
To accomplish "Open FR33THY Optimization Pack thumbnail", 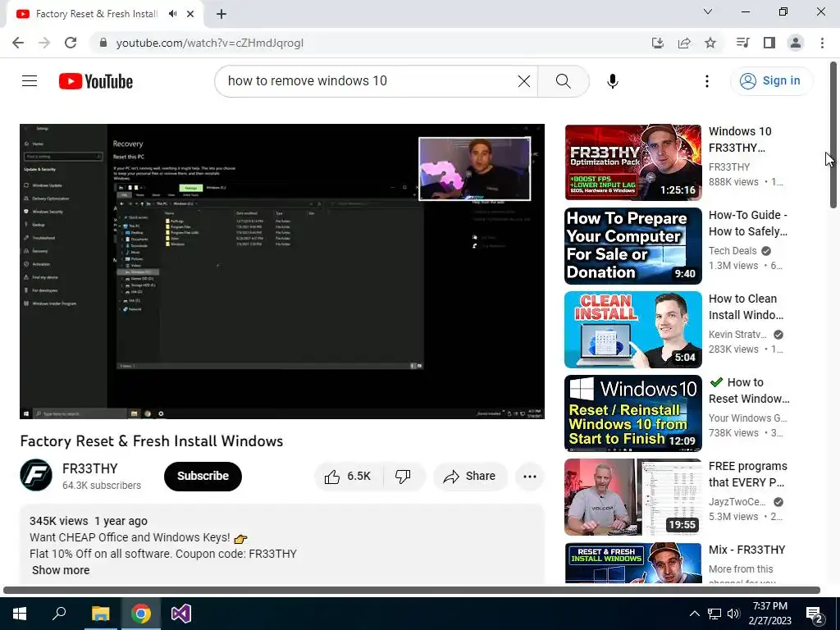I will pyautogui.click(x=632, y=162).
